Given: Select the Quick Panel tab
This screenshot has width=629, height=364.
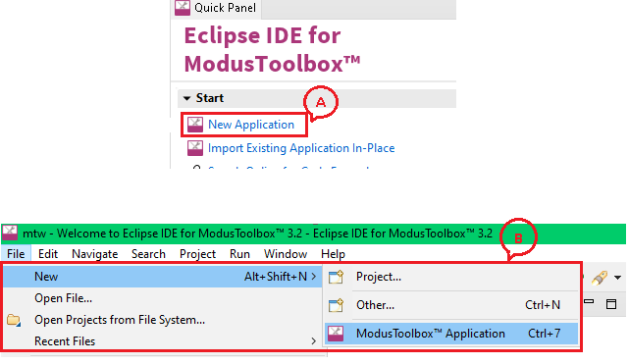Looking at the screenshot, I should click(217, 8).
